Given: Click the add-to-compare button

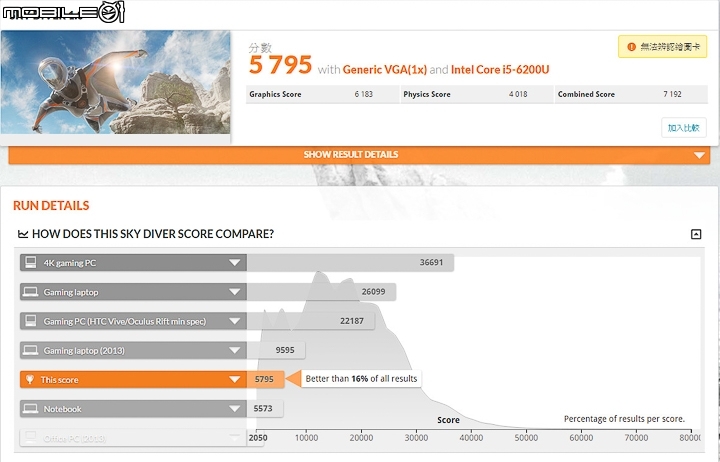Looking at the screenshot, I should (x=683, y=128).
